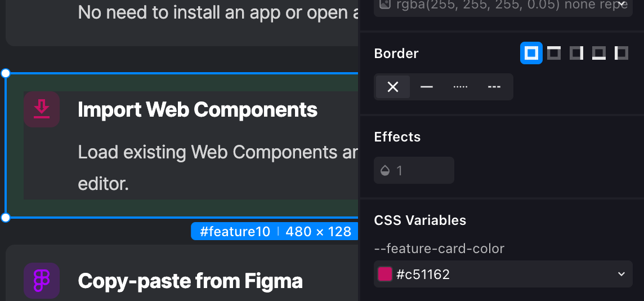
Task: Click the pink Import download icon
Action: [42, 109]
